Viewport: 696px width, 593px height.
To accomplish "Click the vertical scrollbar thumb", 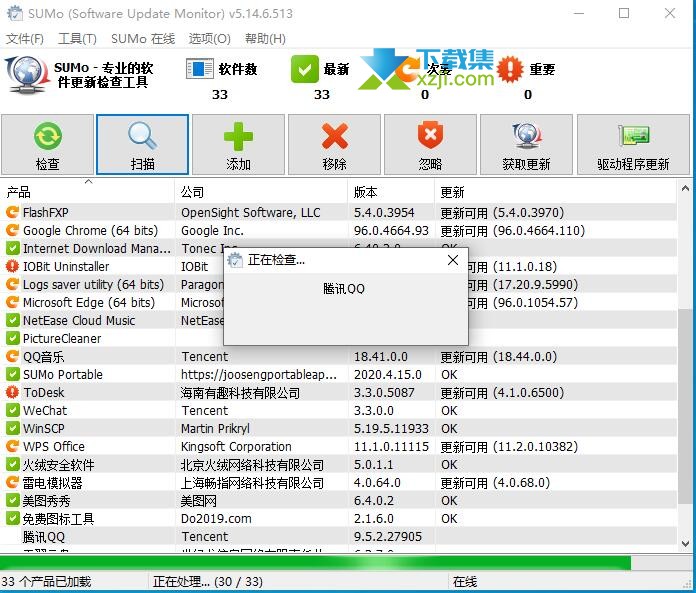I will 685,406.
